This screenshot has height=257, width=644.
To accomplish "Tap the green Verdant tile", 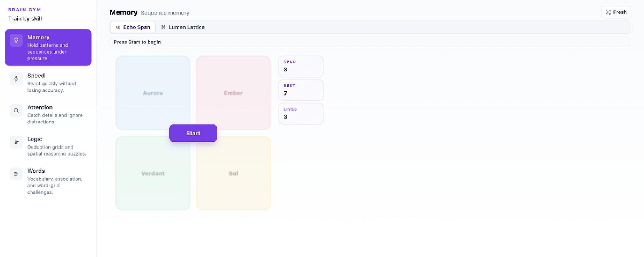I will pyautogui.click(x=153, y=173).
